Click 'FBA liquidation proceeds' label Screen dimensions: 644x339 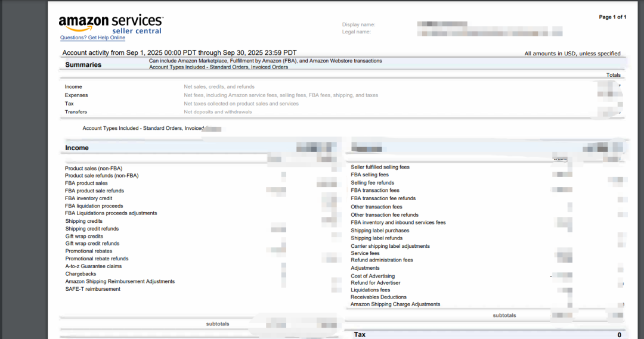pyautogui.click(x=94, y=206)
